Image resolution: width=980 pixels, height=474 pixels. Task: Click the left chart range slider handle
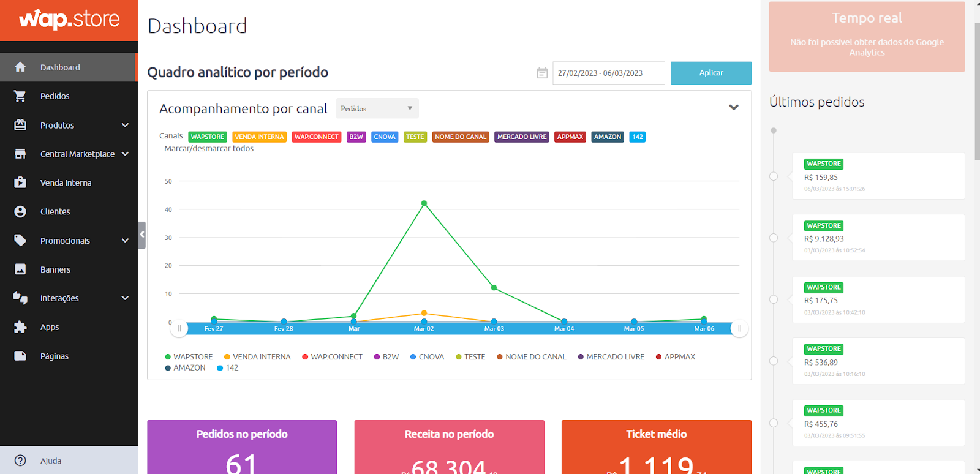click(x=179, y=329)
